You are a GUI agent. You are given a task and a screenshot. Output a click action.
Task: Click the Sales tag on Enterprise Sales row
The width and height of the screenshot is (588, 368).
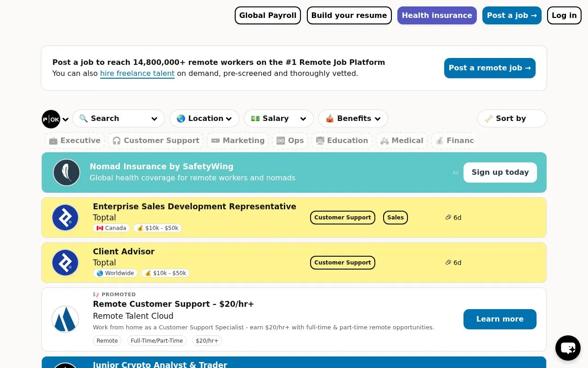tap(396, 218)
